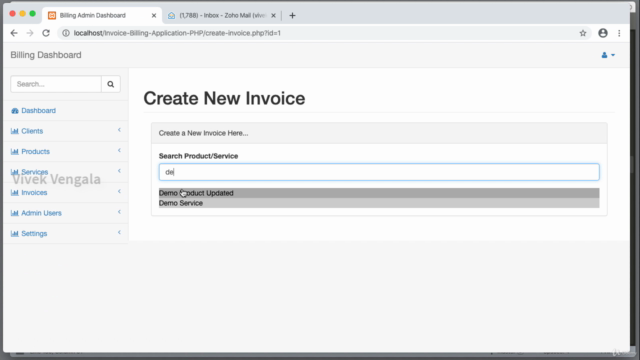The height and width of the screenshot is (360, 640).
Task: Click the Admin Users chart icon
Action: coord(15,213)
